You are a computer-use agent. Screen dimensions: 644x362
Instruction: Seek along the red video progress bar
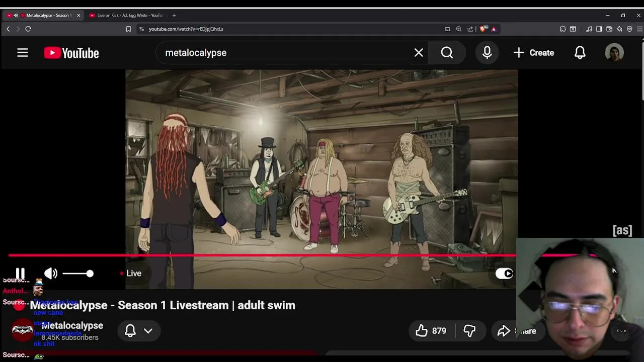(x=262, y=255)
